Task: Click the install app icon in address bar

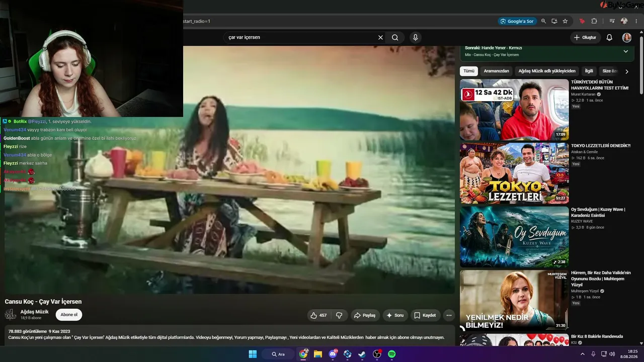Action: (x=554, y=21)
